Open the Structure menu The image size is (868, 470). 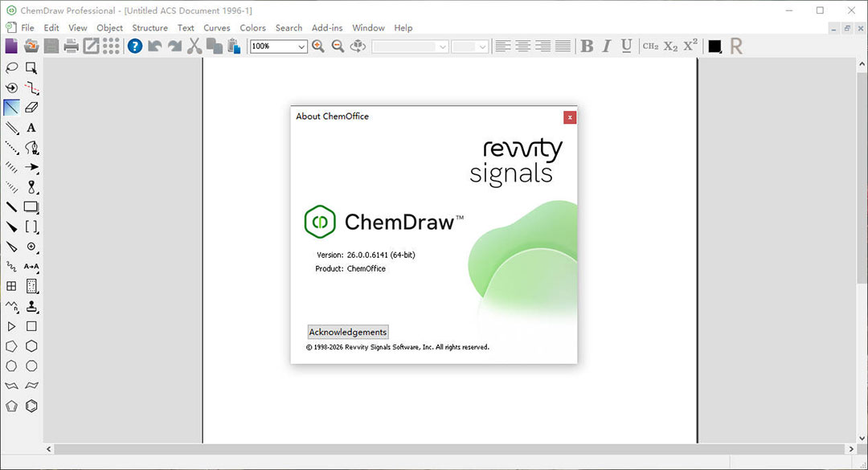coord(149,27)
